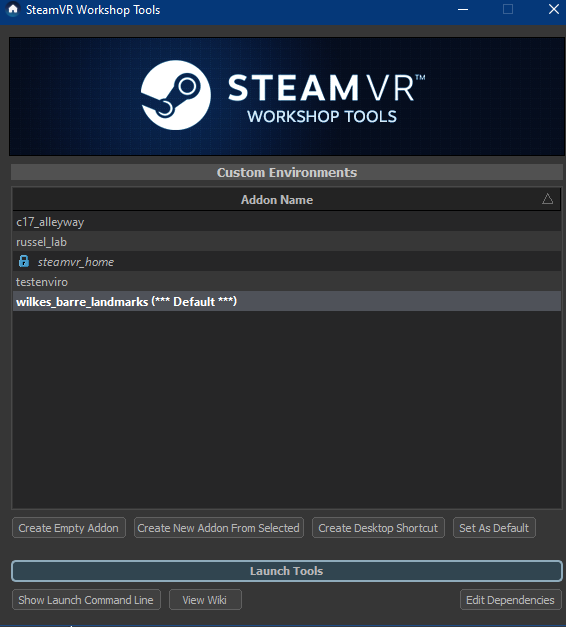Click the Addon Name column header
This screenshot has height=627, width=566.
[x=286, y=200]
